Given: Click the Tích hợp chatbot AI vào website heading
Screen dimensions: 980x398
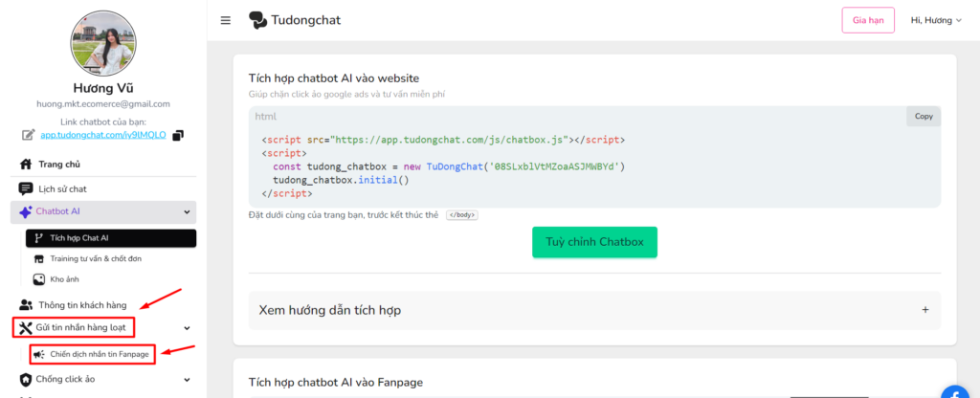Looking at the screenshot, I should [334, 78].
